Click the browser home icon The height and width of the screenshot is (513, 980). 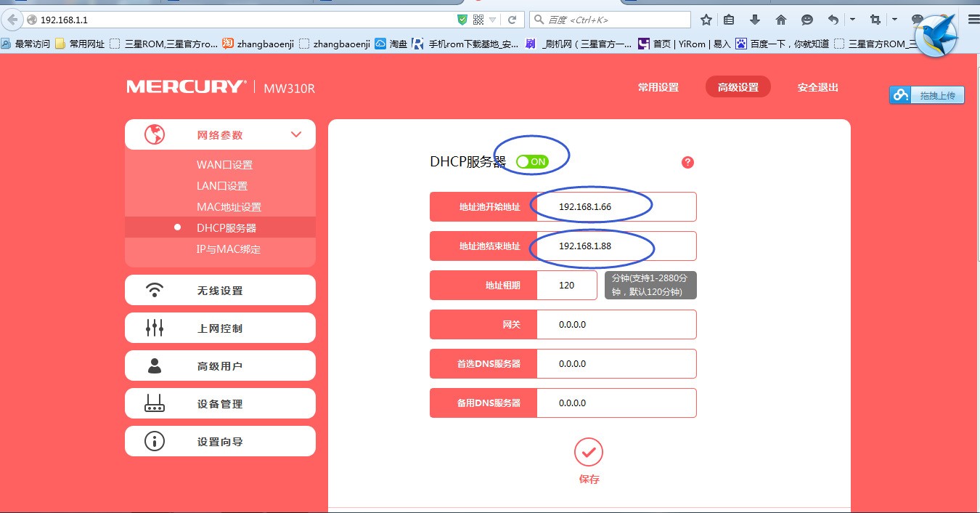click(780, 20)
